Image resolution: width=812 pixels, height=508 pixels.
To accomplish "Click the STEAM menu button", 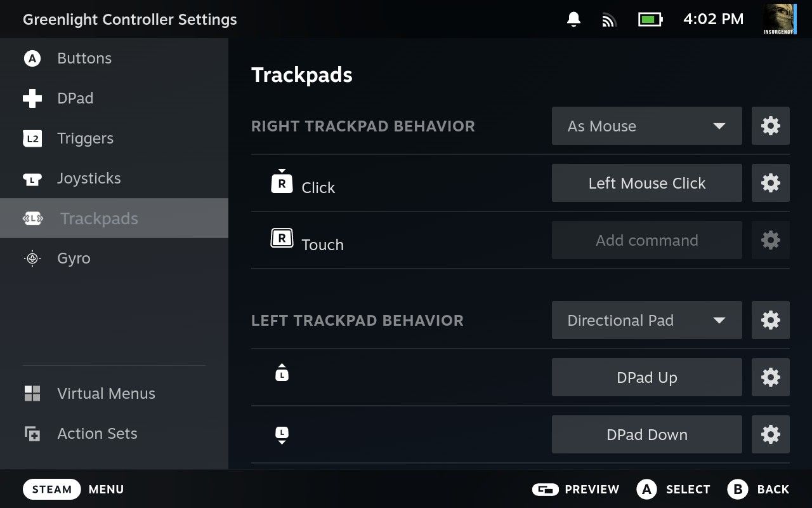I will (x=52, y=490).
